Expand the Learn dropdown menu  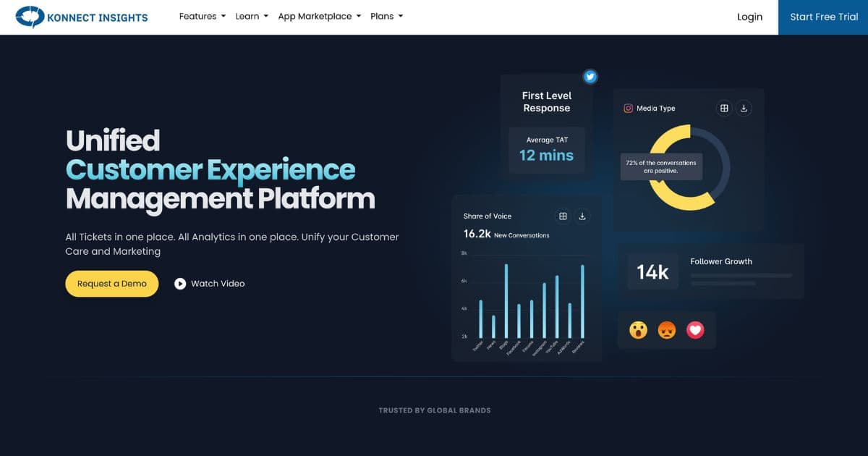pyautogui.click(x=252, y=17)
